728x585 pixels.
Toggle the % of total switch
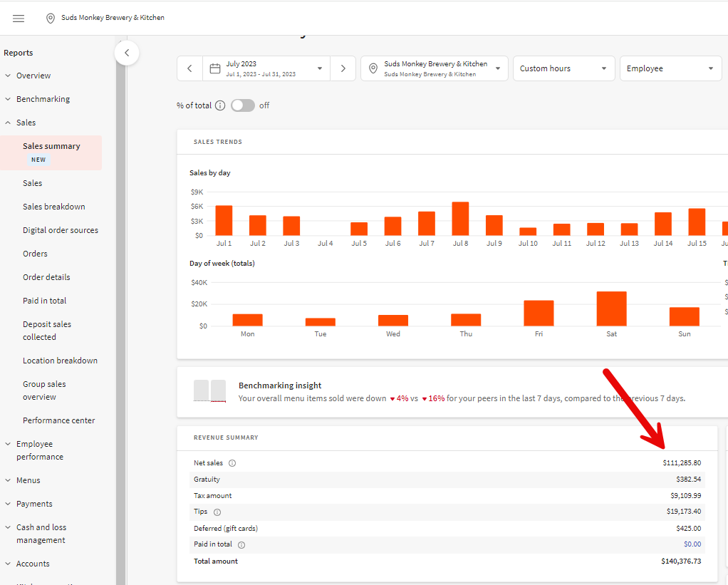coord(243,105)
